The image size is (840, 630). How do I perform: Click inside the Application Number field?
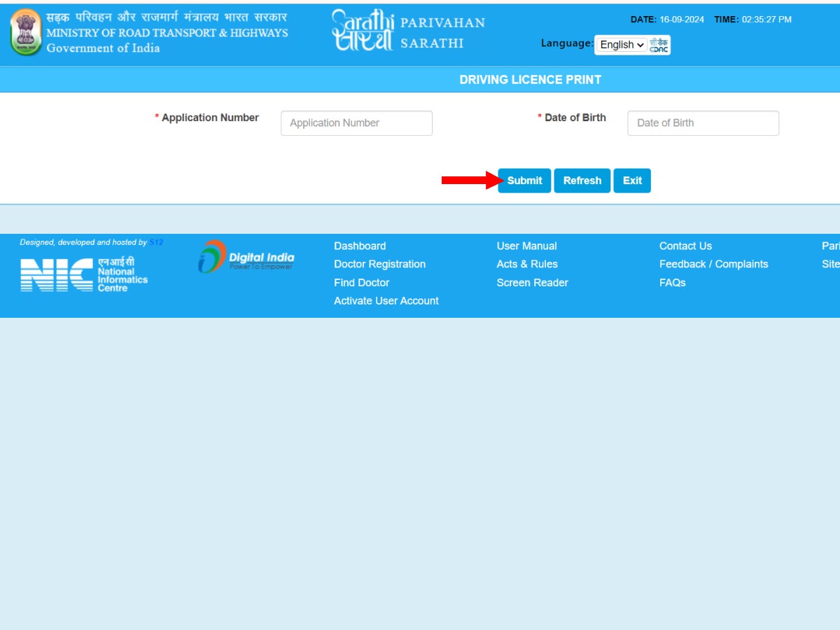pyautogui.click(x=356, y=122)
